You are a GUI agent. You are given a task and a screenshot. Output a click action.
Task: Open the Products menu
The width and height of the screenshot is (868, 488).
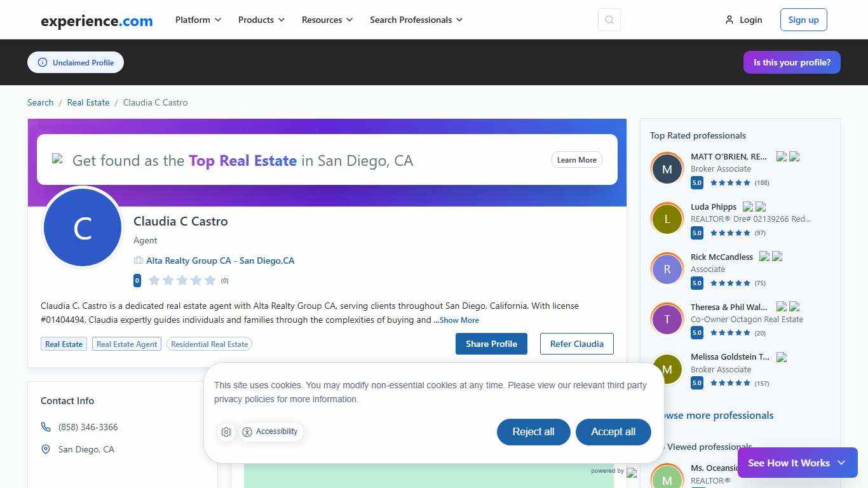(x=261, y=20)
